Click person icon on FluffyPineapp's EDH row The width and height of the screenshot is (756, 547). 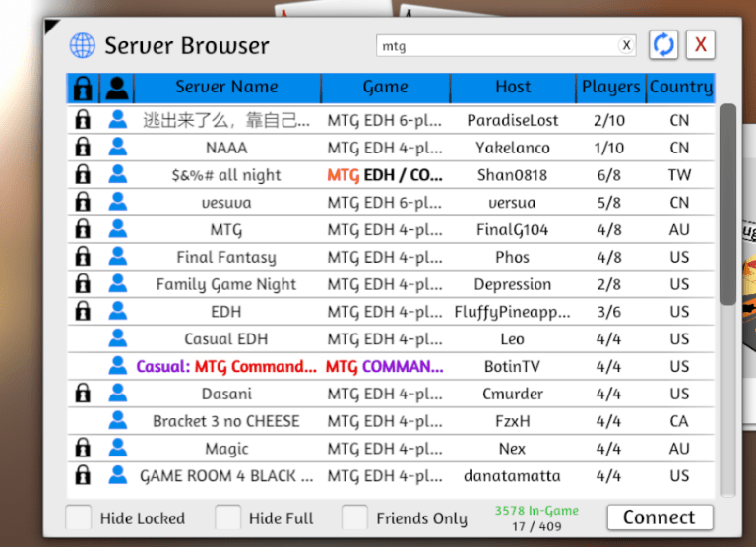(x=118, y=311)
